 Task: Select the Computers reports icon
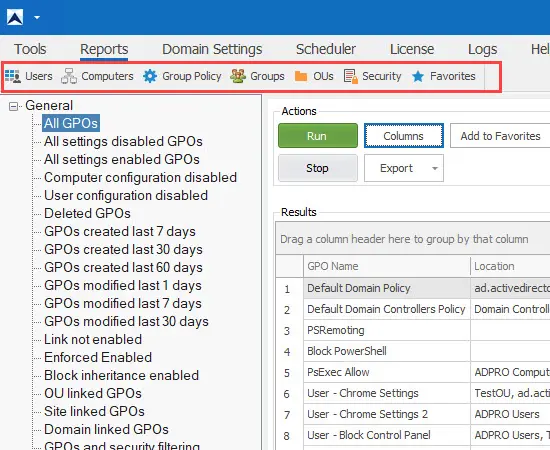[69, 76]
